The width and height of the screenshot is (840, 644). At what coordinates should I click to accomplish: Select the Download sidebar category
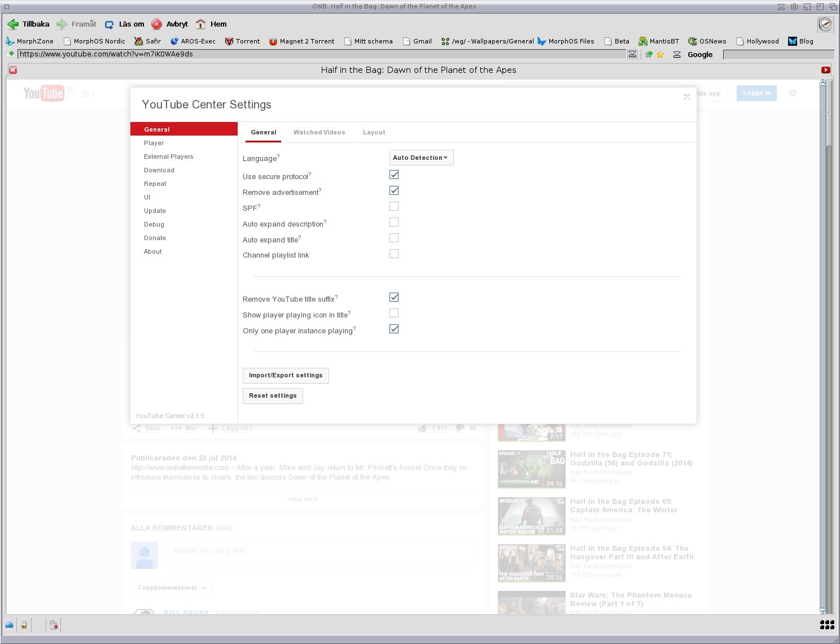tap(184, 170)
